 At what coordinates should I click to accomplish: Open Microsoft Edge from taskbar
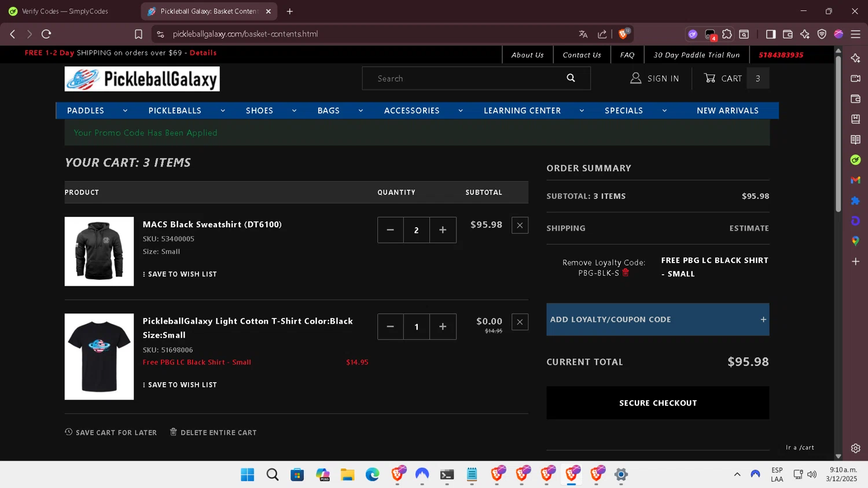click(x=372, y=475)
